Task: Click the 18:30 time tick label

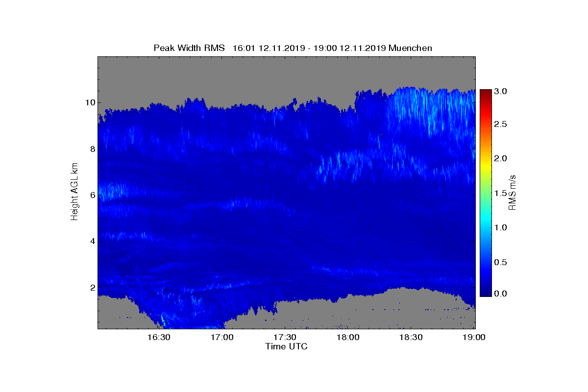Action: click(411, 338)
